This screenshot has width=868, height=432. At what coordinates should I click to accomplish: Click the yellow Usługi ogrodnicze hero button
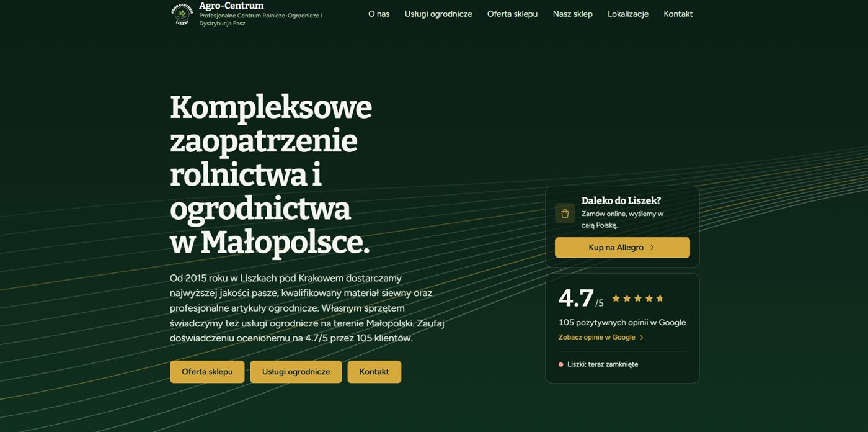(x=296, y=372)
